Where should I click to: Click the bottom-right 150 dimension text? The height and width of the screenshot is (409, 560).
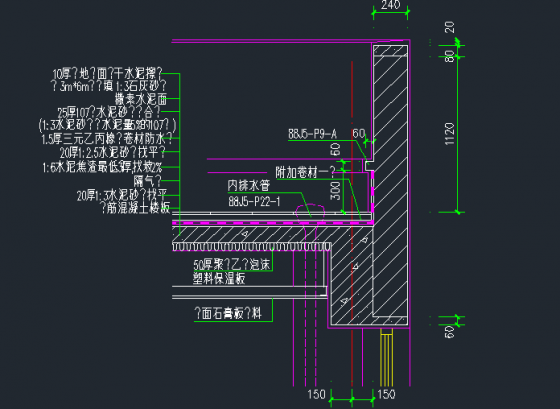point(386,394)
